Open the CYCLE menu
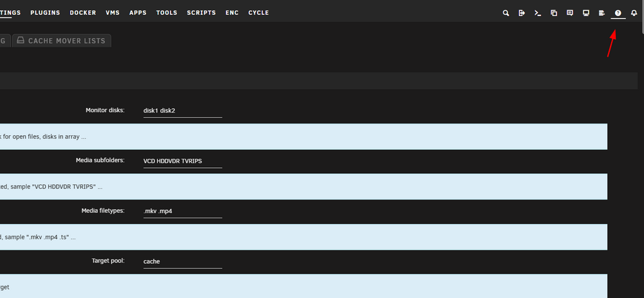This screenshot has width=644, height=298. tap(259, 13)
